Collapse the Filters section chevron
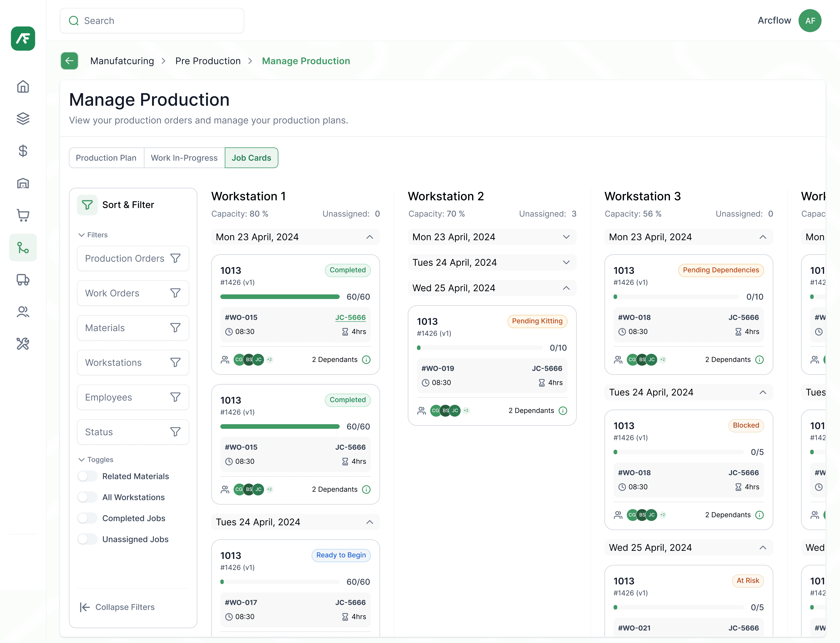This screenshot has height=643, width=840. [x=82, y=235]
